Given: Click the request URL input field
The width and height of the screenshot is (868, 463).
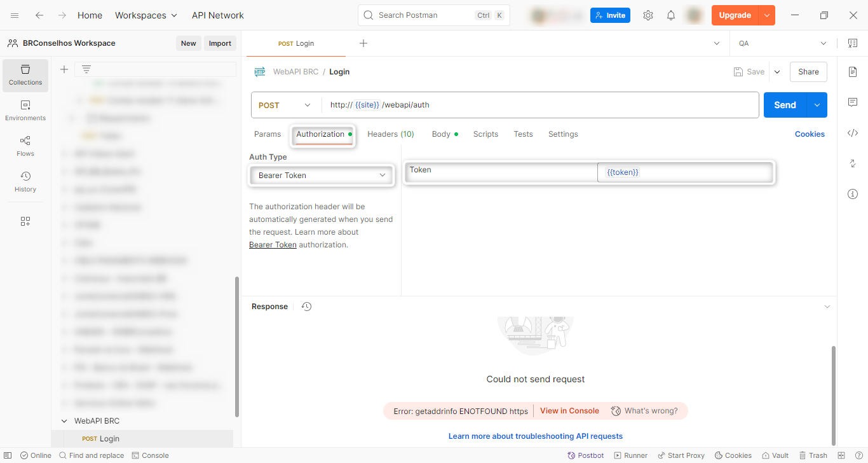Looking at the screenshot, I should (540, 105).
